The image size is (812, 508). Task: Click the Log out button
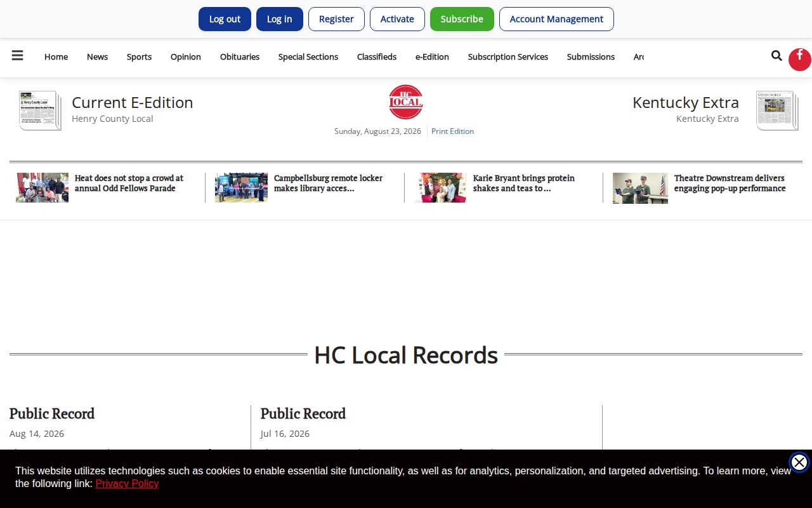point(225,19)
